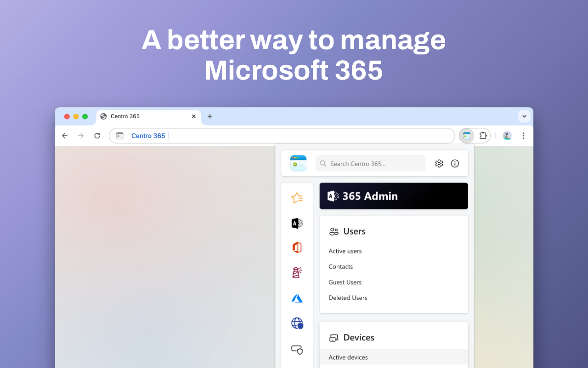
Task: Open the Chrome profile avatar
Action: coord(507,136)
